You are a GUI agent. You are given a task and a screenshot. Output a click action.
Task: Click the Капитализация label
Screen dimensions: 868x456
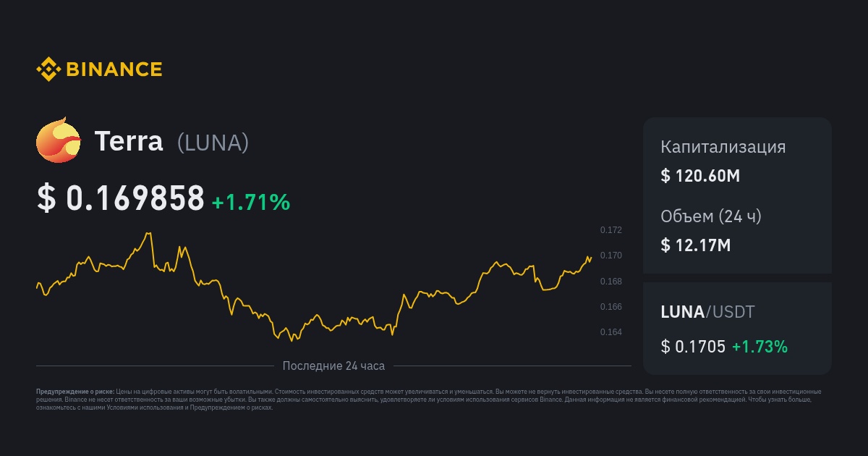coord(723,147)
